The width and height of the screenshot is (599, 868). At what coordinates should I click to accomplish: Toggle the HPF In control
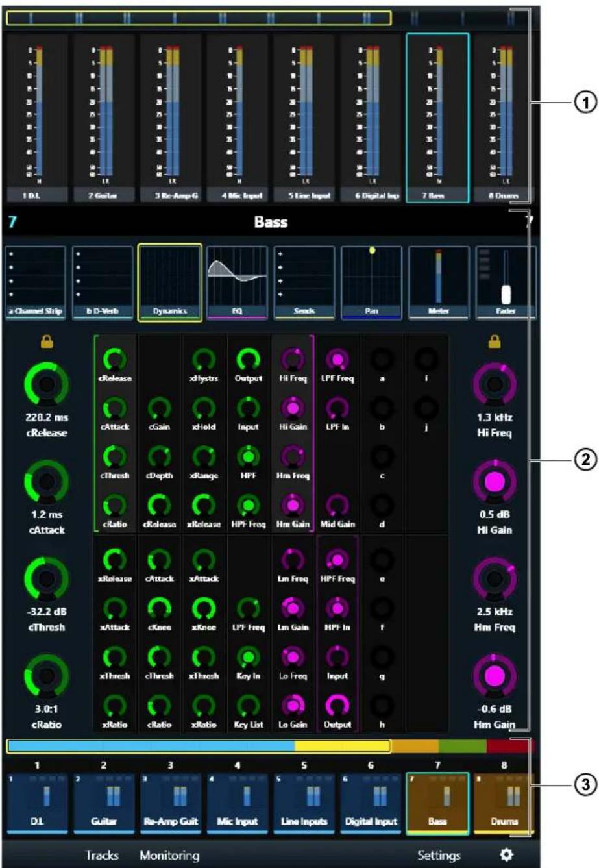[337, 608]
